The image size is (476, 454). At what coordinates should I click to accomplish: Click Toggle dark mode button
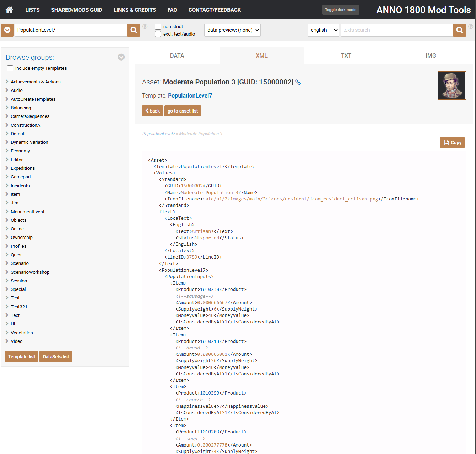(340, 10)
